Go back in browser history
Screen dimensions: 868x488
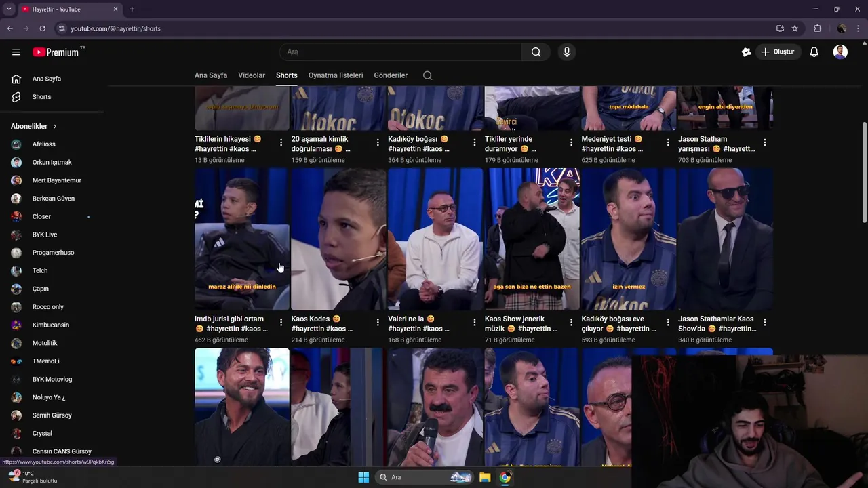point(9,28)
